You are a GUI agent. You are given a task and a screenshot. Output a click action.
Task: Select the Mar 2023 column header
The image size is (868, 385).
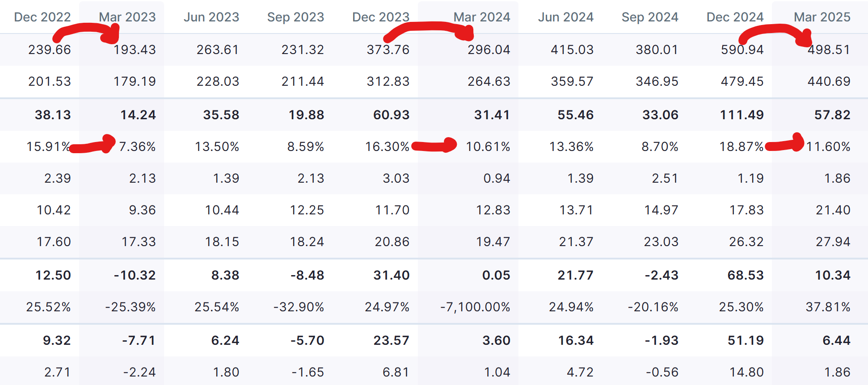click(x=127, y=17)
